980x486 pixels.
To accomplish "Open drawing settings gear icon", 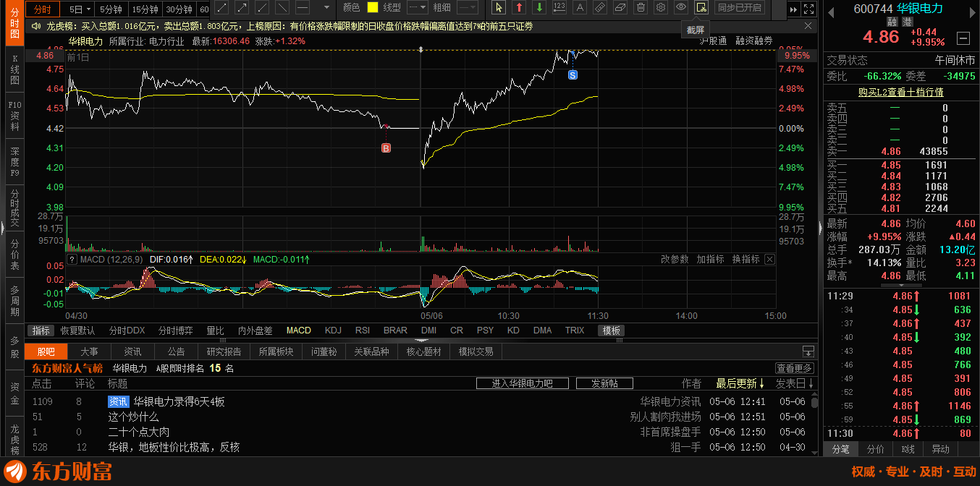I will 661,7.
